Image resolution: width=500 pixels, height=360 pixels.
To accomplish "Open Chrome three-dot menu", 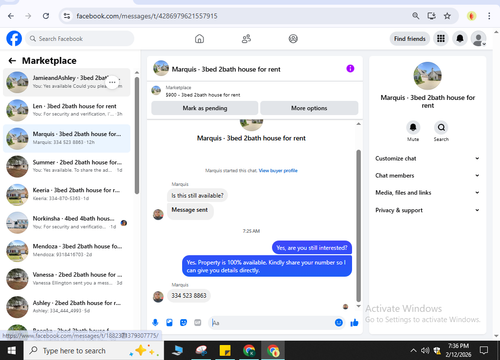I will point(489,16).
